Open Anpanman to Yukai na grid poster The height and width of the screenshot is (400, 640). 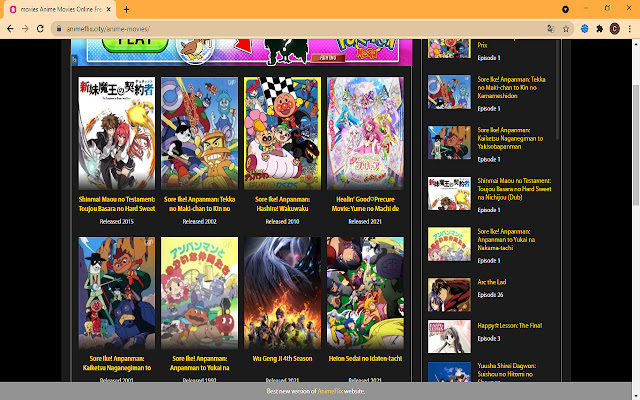199,293
